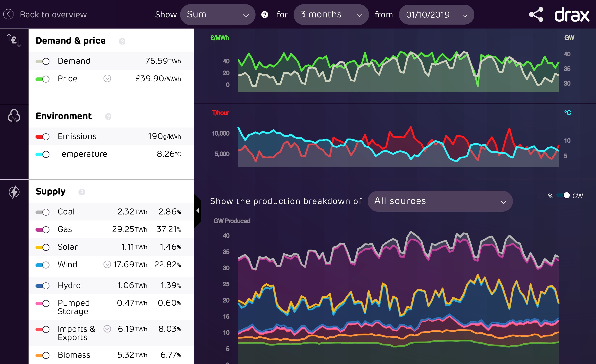Open the 3 months duration dropdown

pyautogui.click(x=331, y=15)
